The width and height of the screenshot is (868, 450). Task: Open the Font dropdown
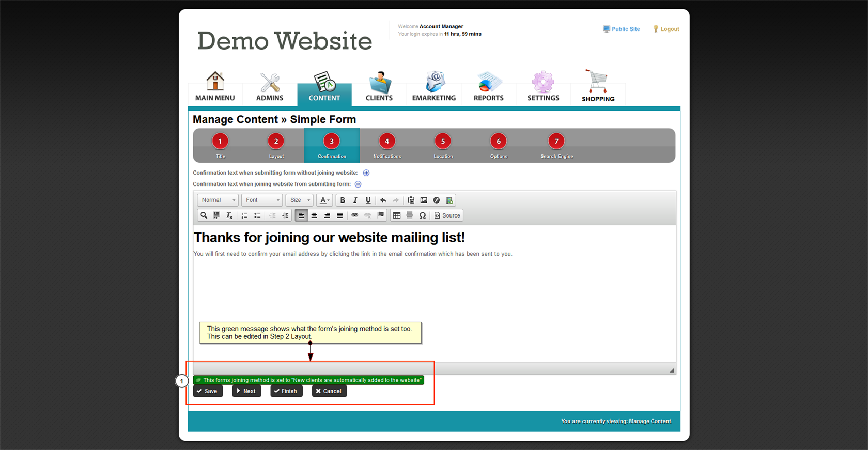click(262, 200)
